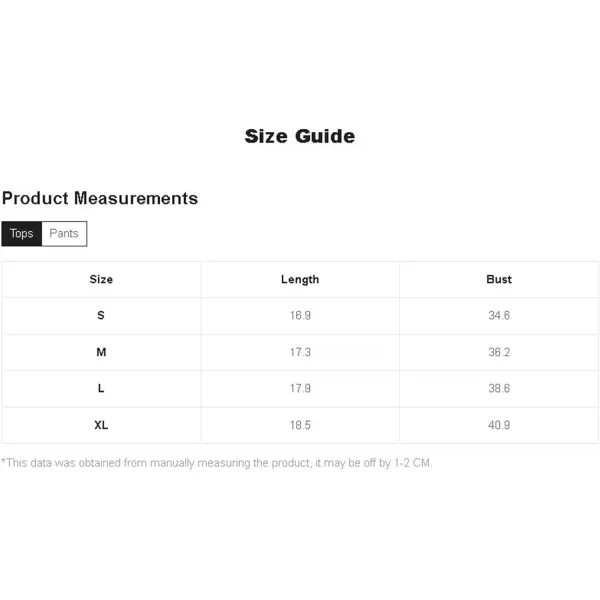The image size is (600, 600).
Task: Click the Size Guide heading
Action: pyautogui.click(x=300, y=137)
